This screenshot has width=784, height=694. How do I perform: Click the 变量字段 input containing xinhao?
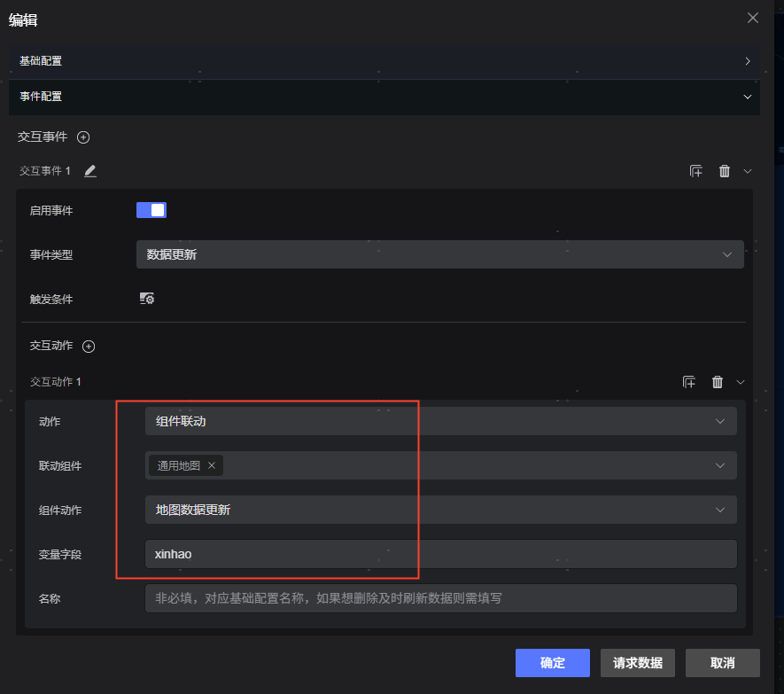[x=439, y=554]
